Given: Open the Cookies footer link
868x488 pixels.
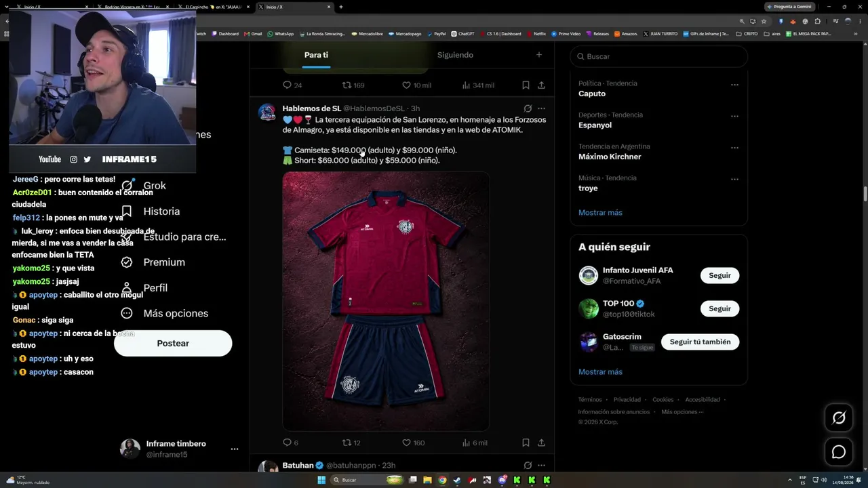Looking at the screenshot, I should tap(663, 400).
